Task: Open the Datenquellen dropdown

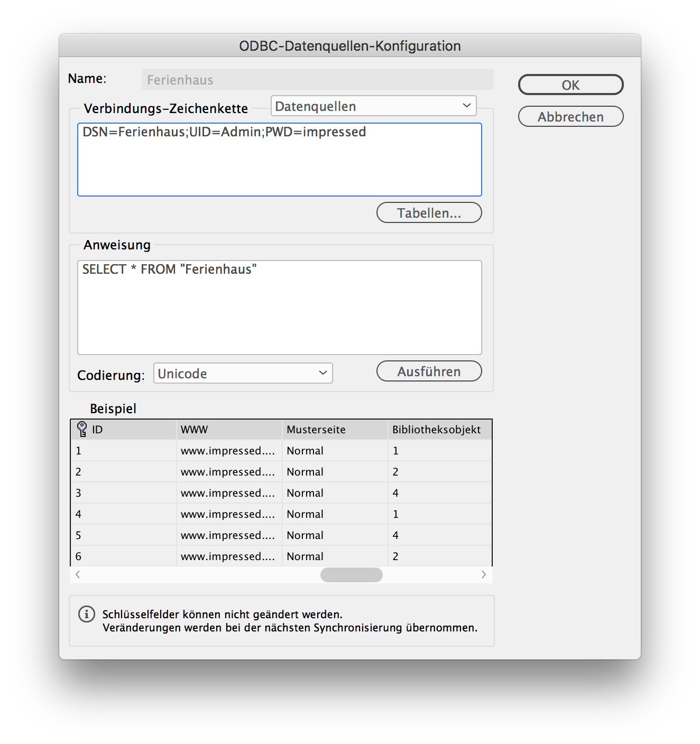Action: point(373,106)
